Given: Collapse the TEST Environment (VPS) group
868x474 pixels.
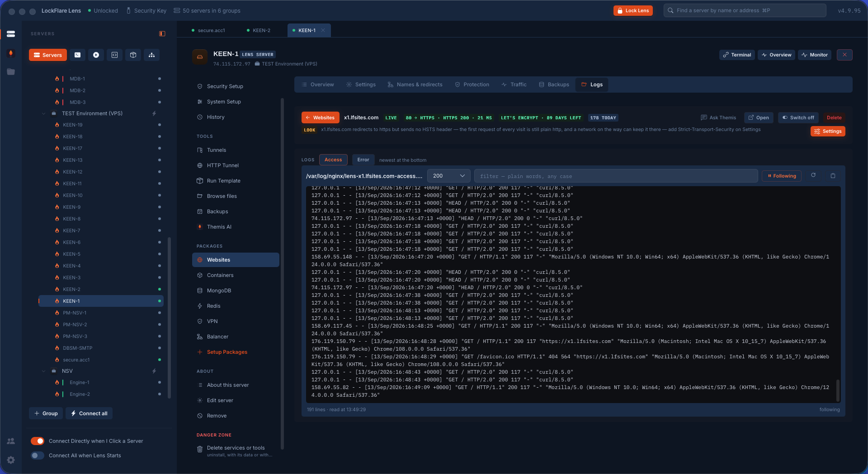Looking at the screenshot, I should pos(44,113).
